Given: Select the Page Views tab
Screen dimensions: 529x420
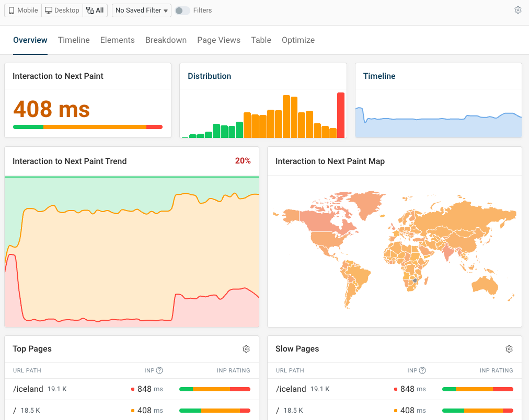Looking at the screenshot, I should [218, 40].
